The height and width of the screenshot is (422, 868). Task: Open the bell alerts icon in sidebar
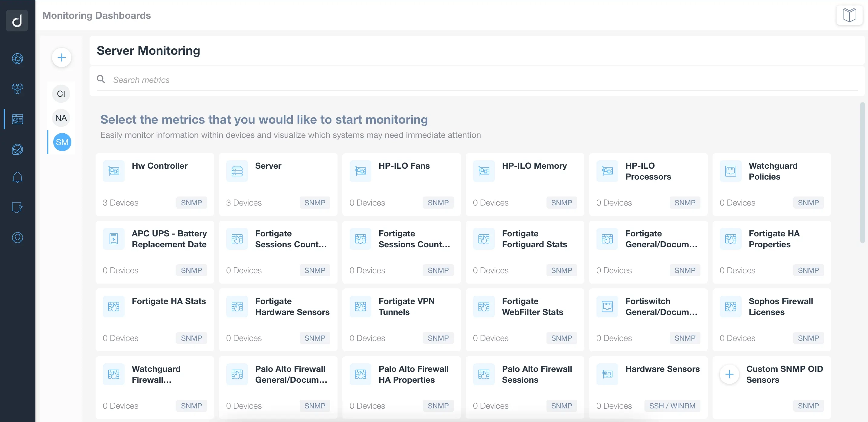pos(18,177)
